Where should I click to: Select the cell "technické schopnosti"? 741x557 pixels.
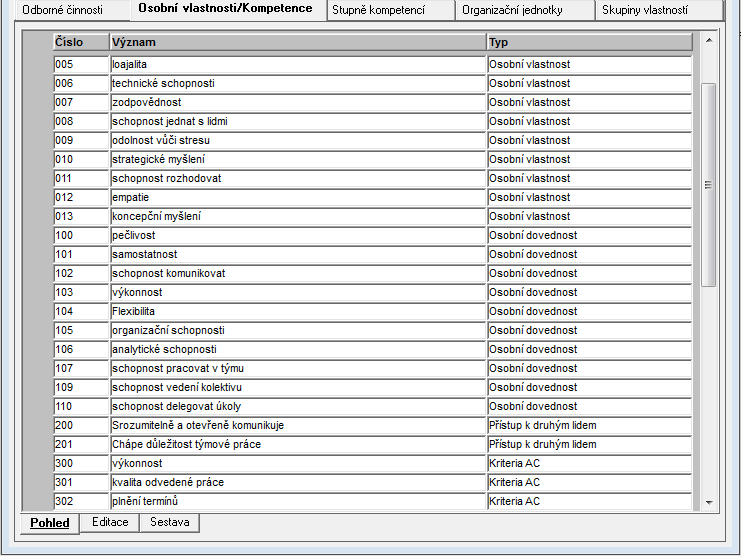(x=298, y=83)
